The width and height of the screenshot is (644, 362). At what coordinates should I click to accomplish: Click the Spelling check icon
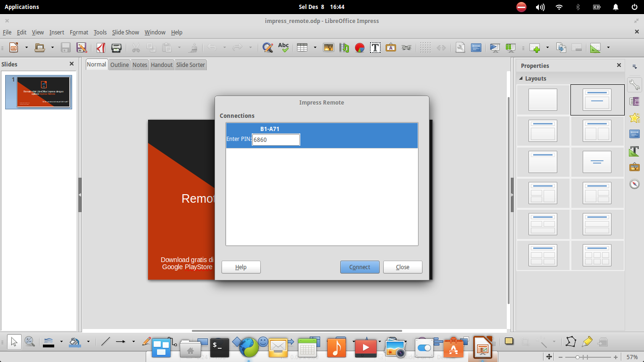point(284,47)
